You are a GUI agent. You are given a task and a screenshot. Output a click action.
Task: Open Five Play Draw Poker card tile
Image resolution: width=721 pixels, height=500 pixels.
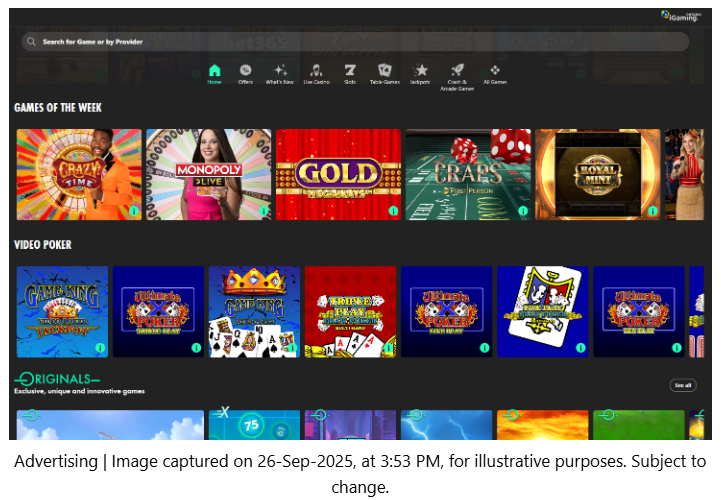coord(543,311)
